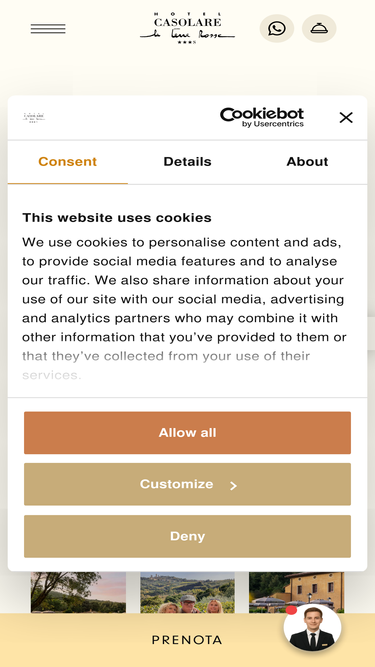Open the concierge bell booking icon

tap(319, 29)
